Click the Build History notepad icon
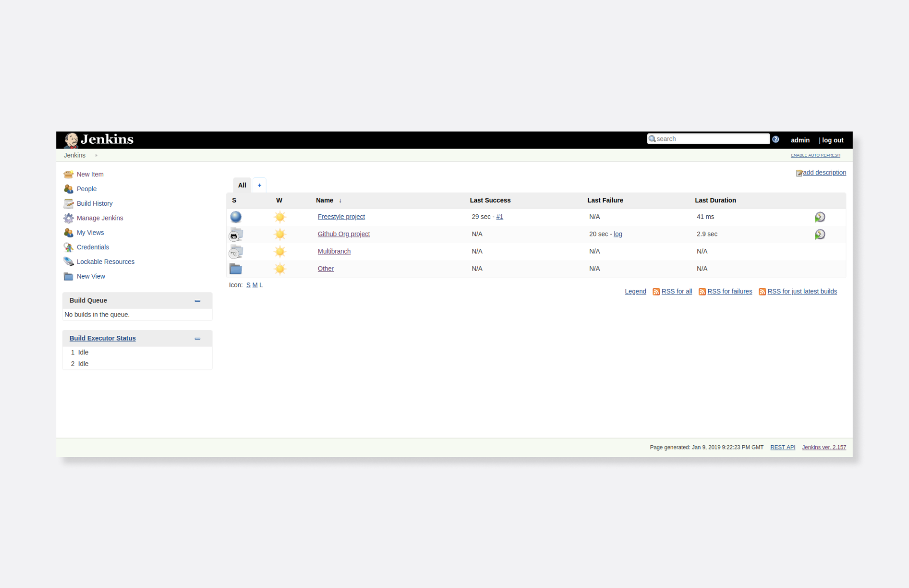Image resolution: width=909 pixels, height=588 pixels. [69, 203]
